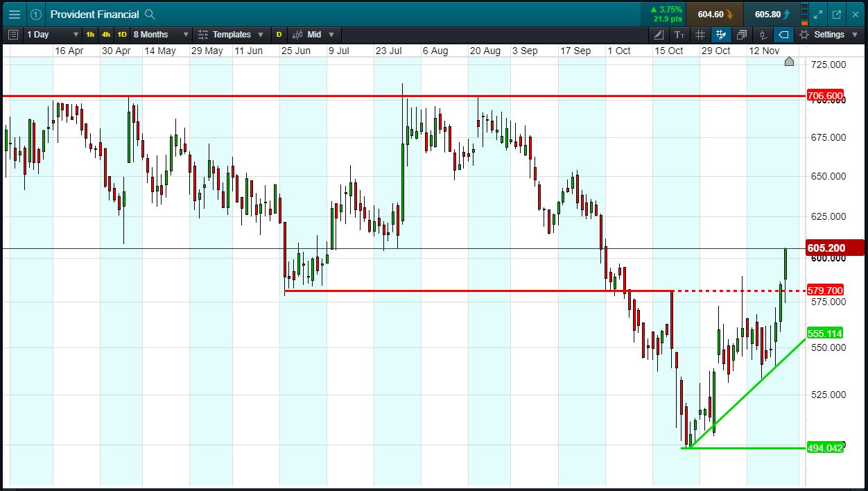Switch to the 1D interval
This screenshot has height=491, width=868.
[x=122, y=34]
